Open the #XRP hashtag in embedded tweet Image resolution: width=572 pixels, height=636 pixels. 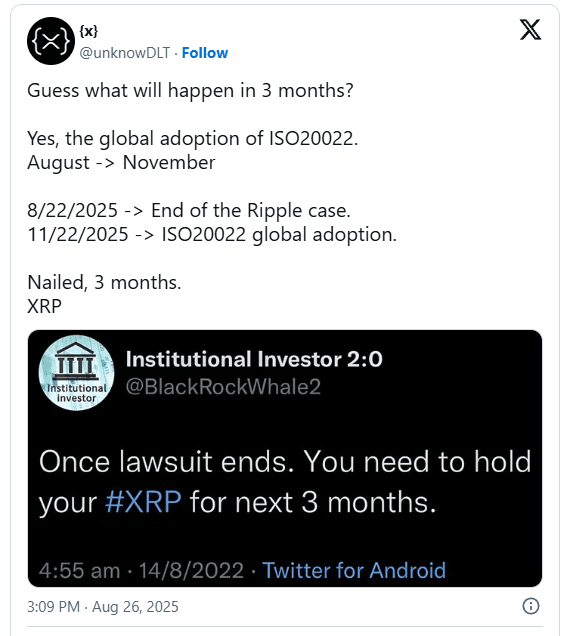tap(143, 502)
